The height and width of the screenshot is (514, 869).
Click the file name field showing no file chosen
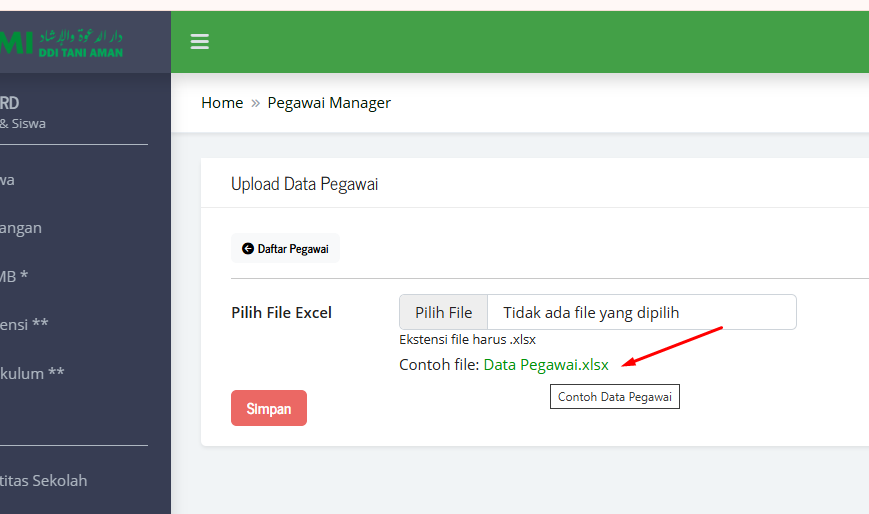click(x=640, y=312)
